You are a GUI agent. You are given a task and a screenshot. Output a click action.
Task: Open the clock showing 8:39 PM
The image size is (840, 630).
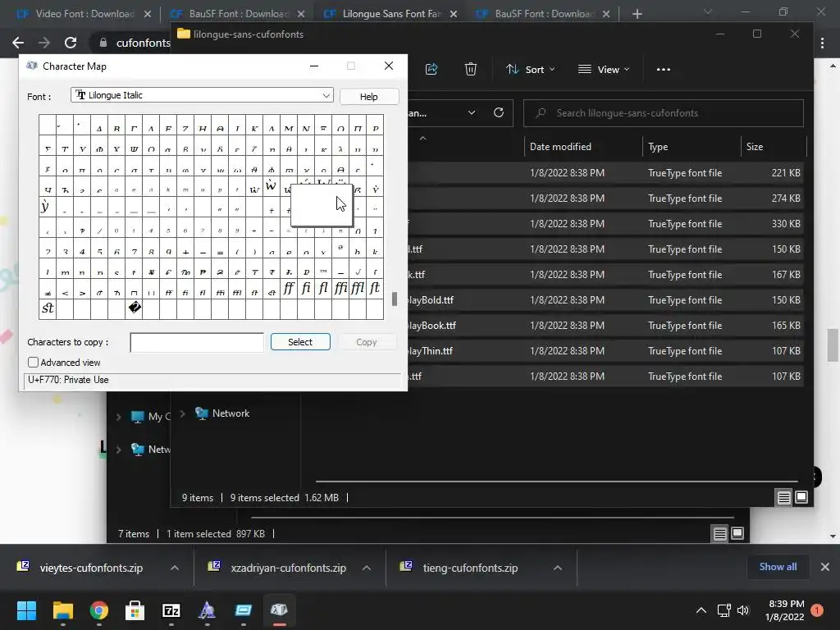pos(785,610)
